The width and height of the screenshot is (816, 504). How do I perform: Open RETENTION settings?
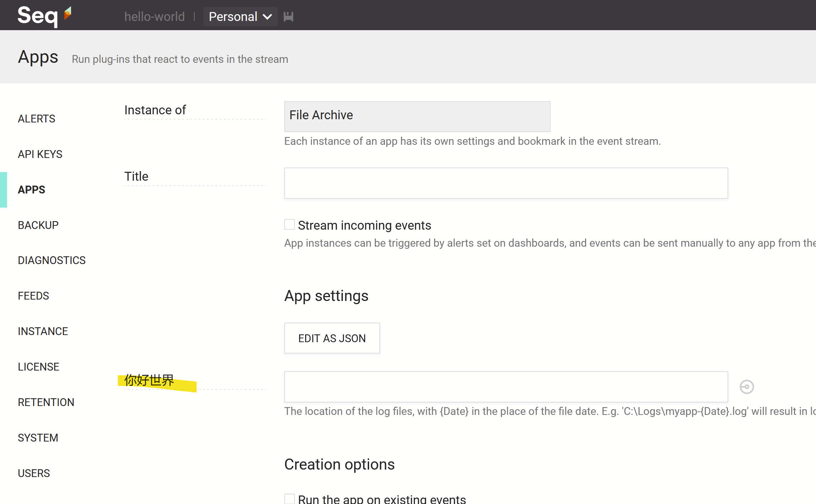[46, 402]
